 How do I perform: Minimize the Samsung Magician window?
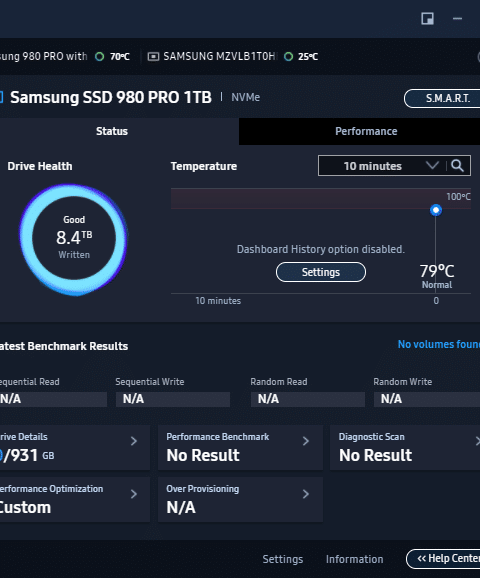tap(457, 18)
